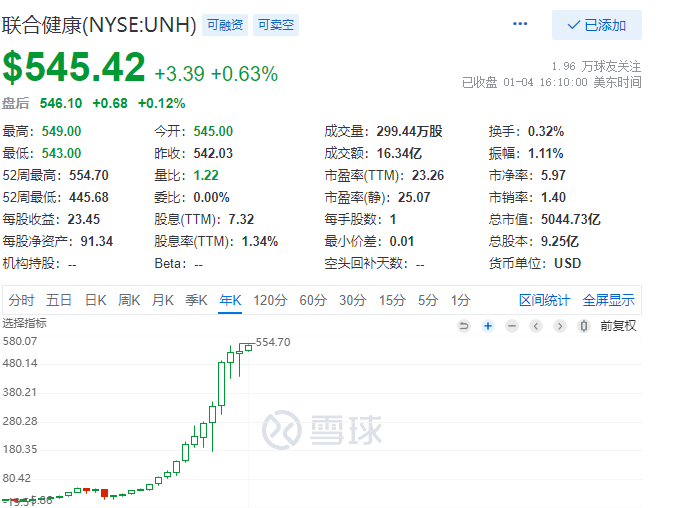Click the 量比 value 1.22
This screenshot has width=674, height=508.
(206, 175)
